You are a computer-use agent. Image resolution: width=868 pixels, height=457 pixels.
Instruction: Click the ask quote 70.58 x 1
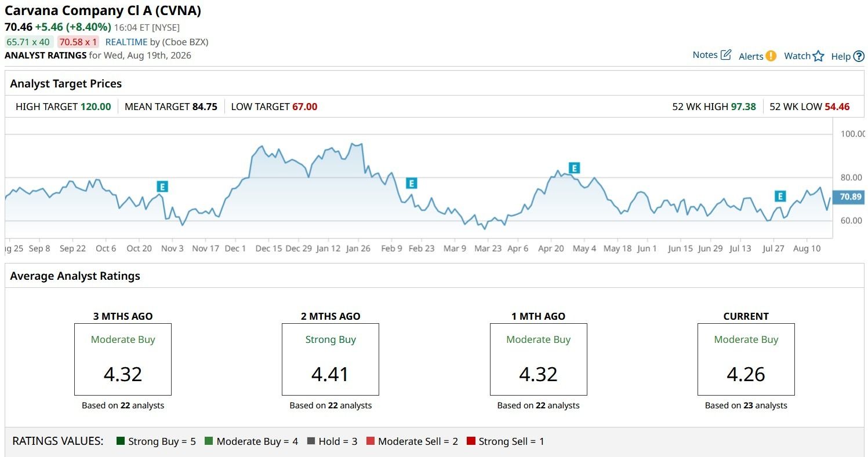click(78, 42)
